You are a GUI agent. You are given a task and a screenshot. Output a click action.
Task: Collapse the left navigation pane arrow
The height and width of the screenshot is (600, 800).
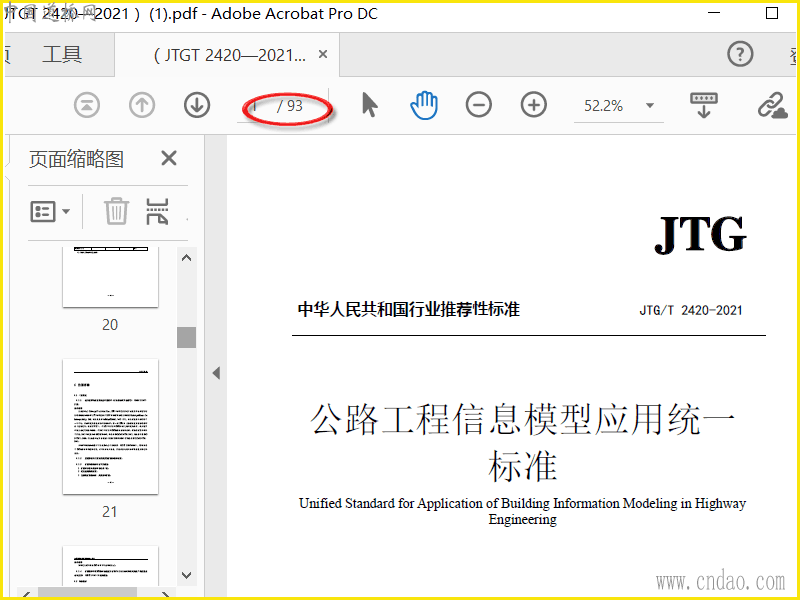(x=216, y=373)
